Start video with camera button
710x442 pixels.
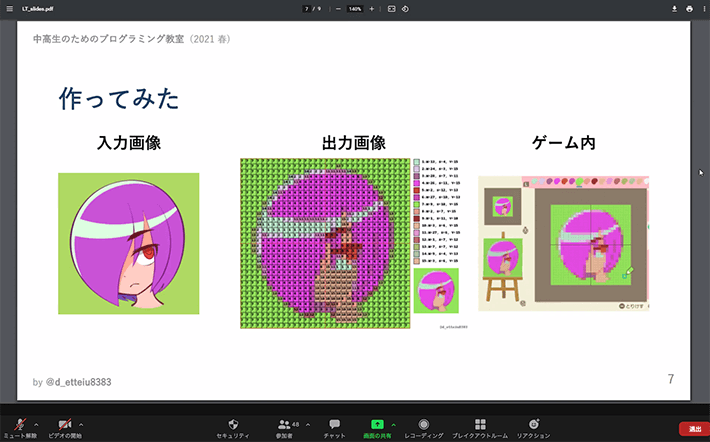tap(65, 425)
